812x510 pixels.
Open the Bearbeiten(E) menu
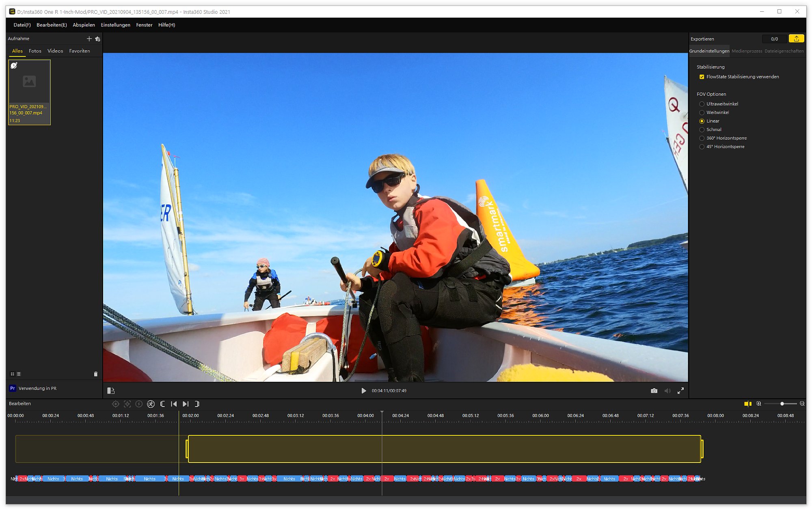click(x=52, y=25)
